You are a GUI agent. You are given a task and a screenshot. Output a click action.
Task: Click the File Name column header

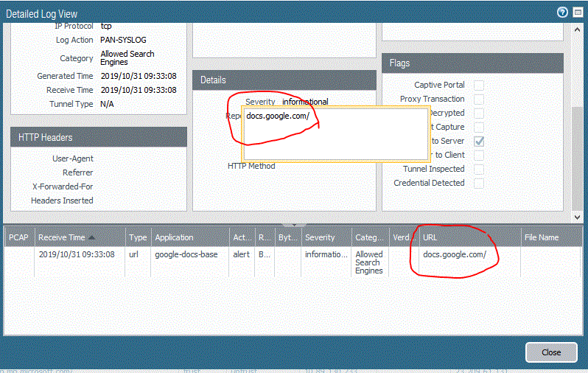(541, 237)
